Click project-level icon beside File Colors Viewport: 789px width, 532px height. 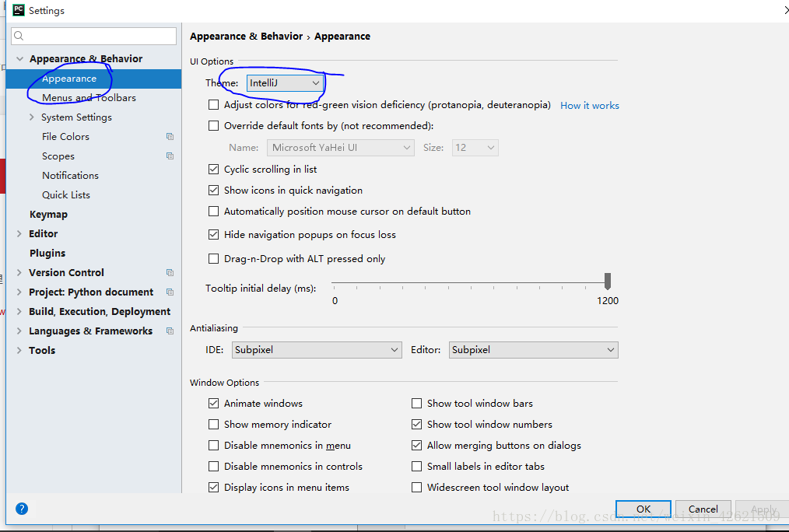170,136
